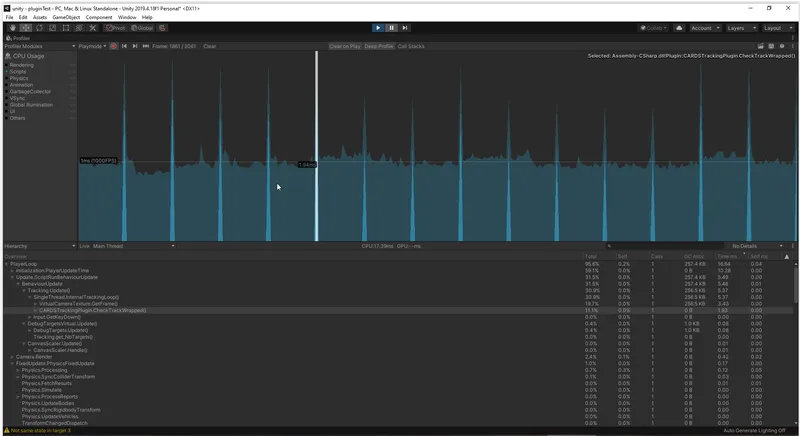Click the Play button
Image resolution: width=800 pixels, height=436 pixels.
pos(378,28)
